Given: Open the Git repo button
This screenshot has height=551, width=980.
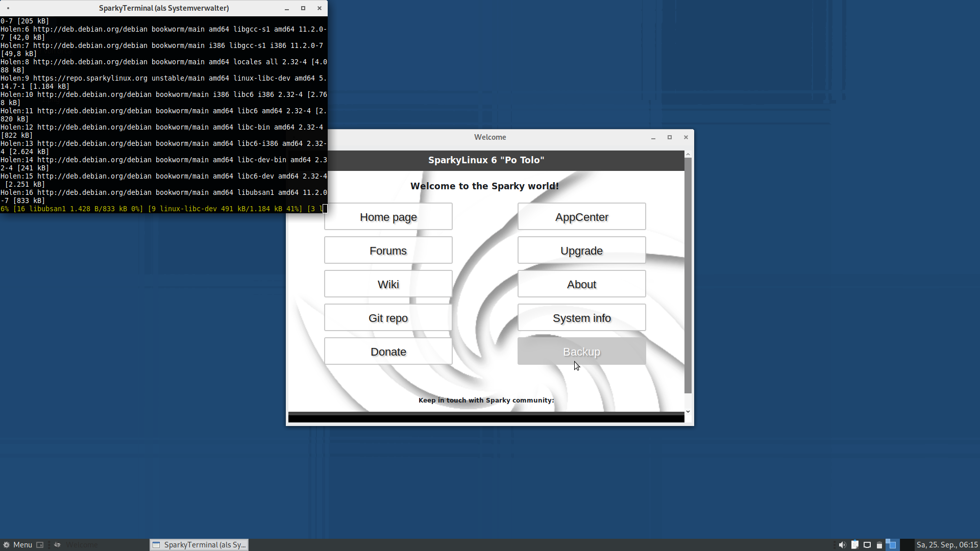Looking at the screenshot, I should coord(388,317).
